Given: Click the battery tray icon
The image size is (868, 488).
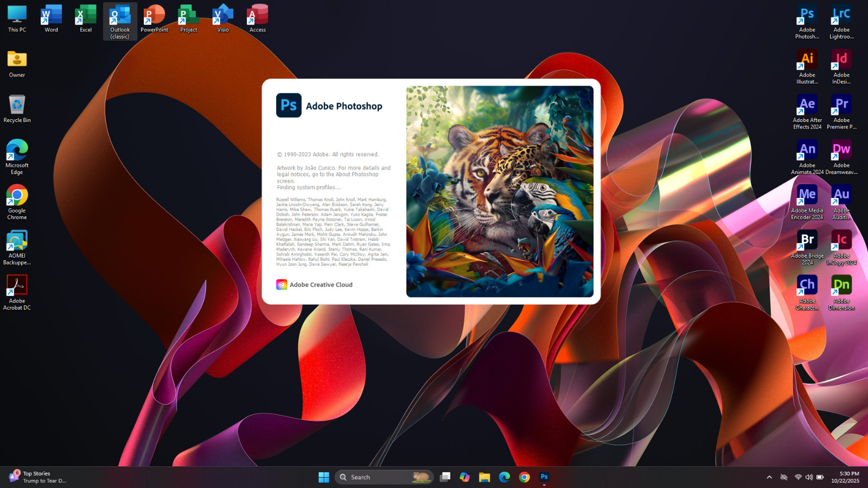Looking at the screenshot, I should (820, 477).
